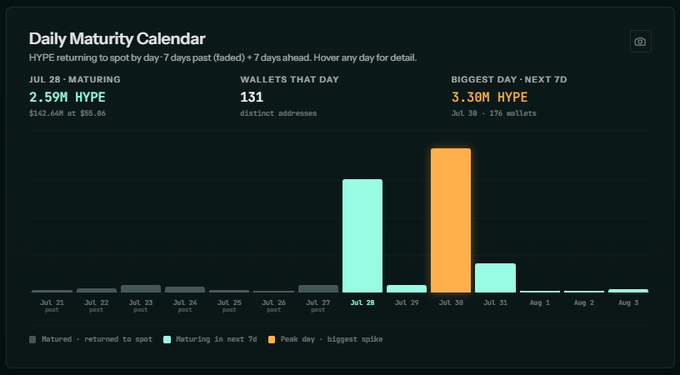Select the Jul 25 gray bar
This screenshot has width=680, height=375.
point(229,291)
